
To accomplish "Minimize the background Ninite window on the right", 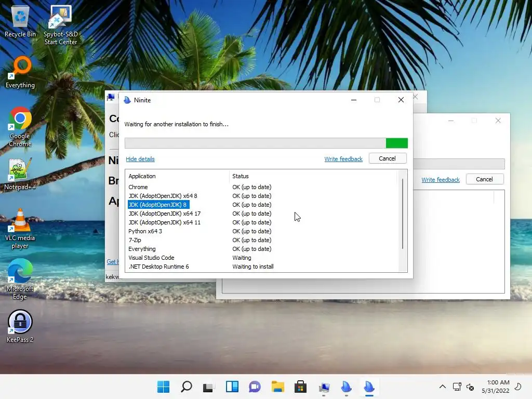I will pyautogui.click(x=451, y=121).
